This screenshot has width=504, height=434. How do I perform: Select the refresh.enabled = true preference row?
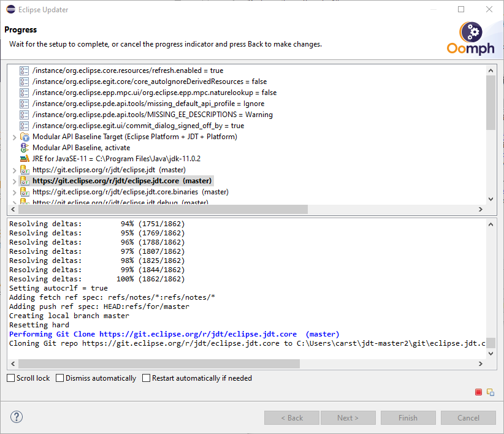coord(128,70)
